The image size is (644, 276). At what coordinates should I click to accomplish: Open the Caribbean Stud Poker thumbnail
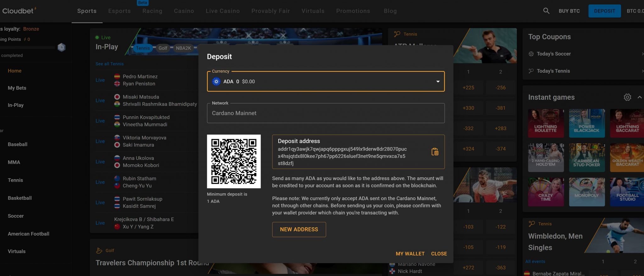(587, 157)
